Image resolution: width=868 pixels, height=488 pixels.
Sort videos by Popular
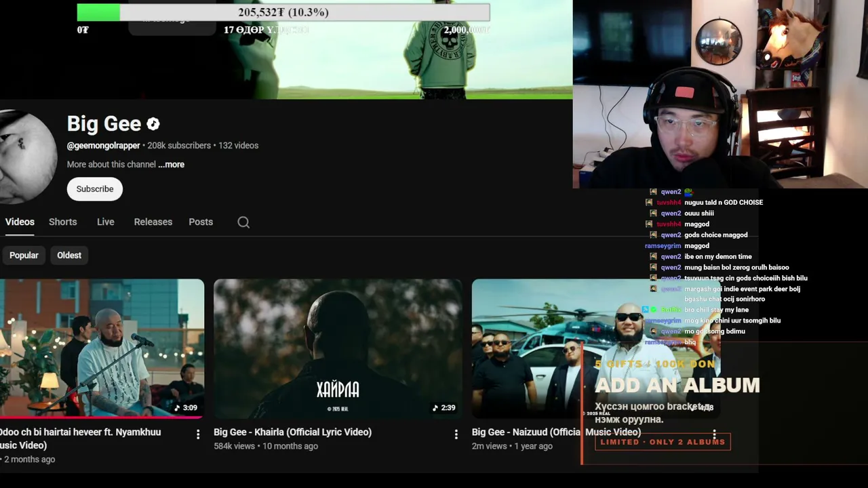click(24, 256)
